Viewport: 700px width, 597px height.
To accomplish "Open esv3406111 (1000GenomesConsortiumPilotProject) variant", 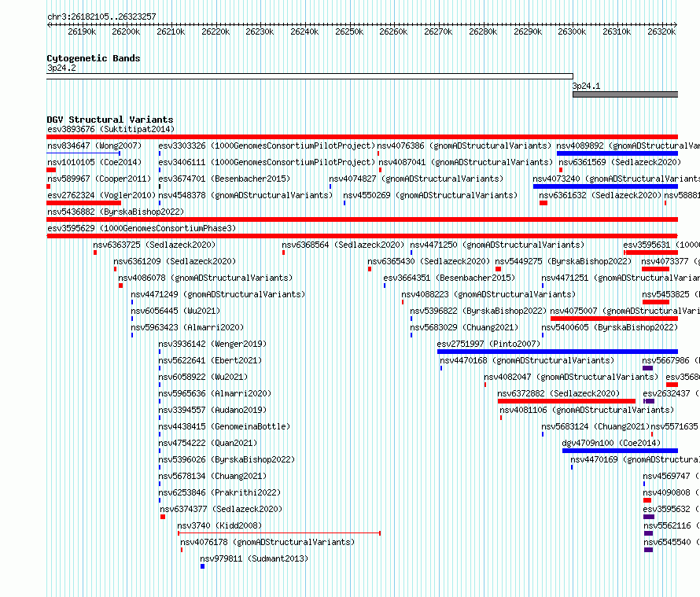I will coord(267,163).
